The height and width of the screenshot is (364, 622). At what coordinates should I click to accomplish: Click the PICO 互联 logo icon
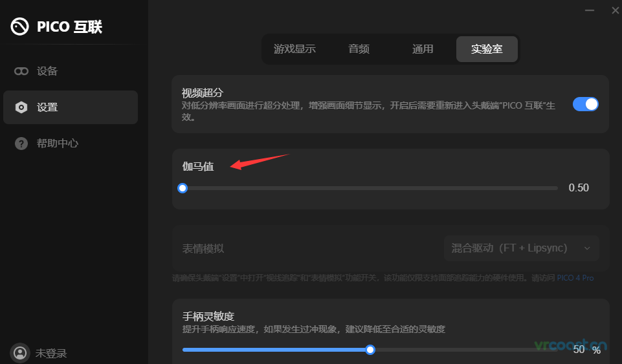[x=19, y=27]
